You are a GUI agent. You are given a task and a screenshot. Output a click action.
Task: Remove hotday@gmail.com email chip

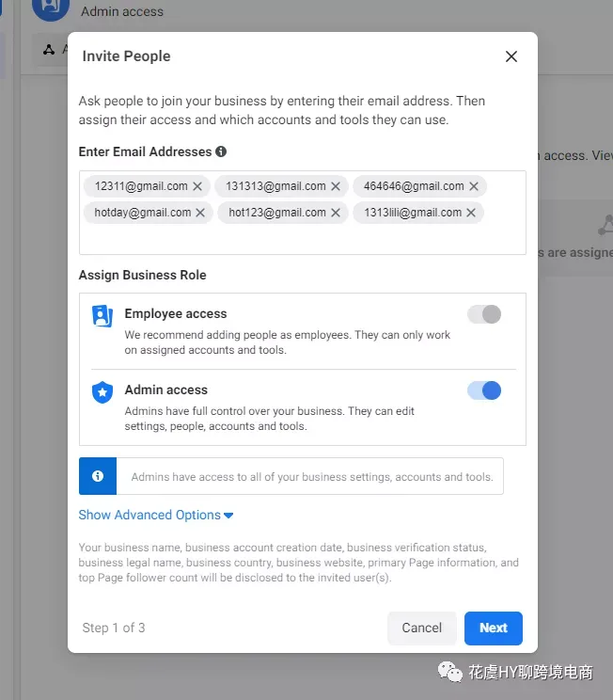coord(200,213)
